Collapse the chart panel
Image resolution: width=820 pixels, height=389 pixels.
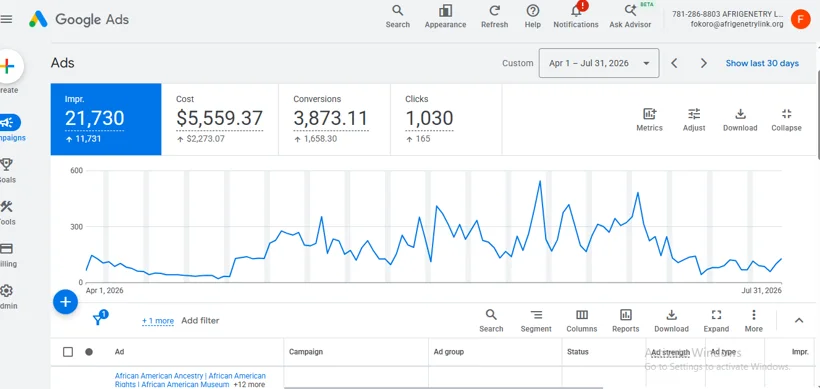[786, 120]
